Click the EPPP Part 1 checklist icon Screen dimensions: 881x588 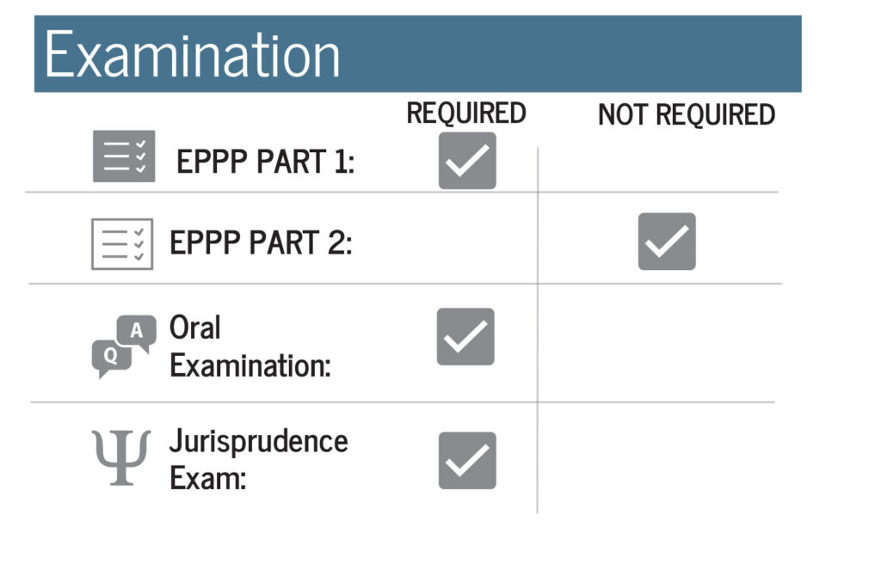pyautogui.click(x=124, y=156)
